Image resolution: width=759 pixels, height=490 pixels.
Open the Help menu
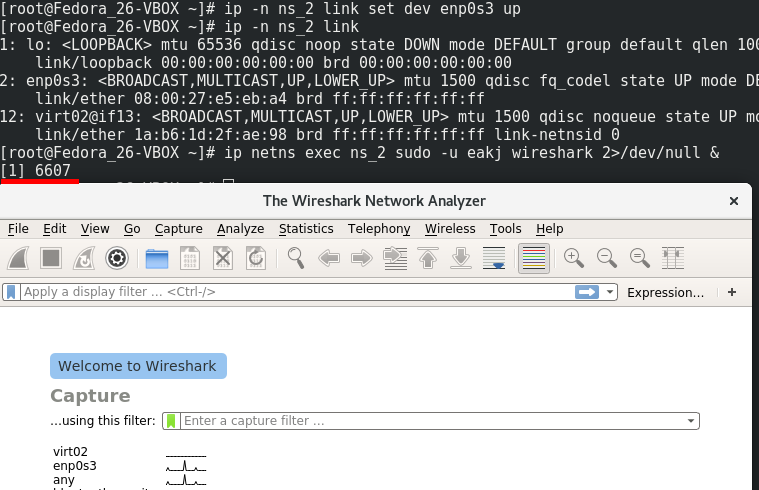(549, 229)
